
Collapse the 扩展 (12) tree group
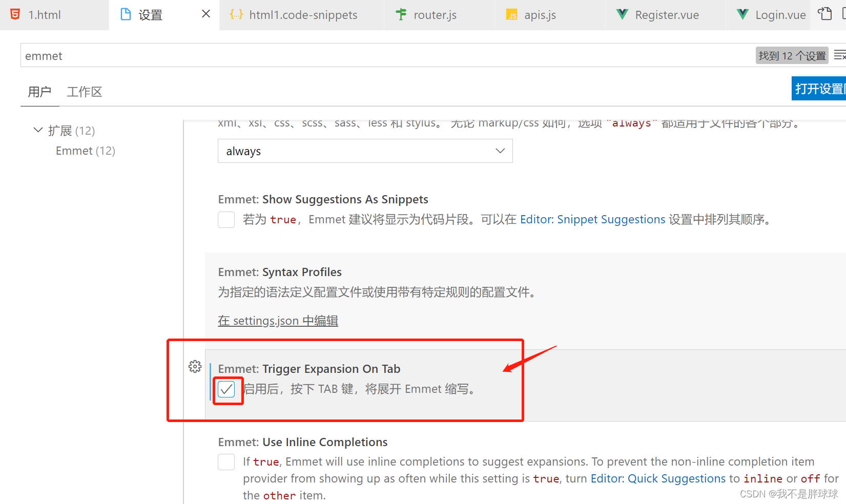[38, 130]
